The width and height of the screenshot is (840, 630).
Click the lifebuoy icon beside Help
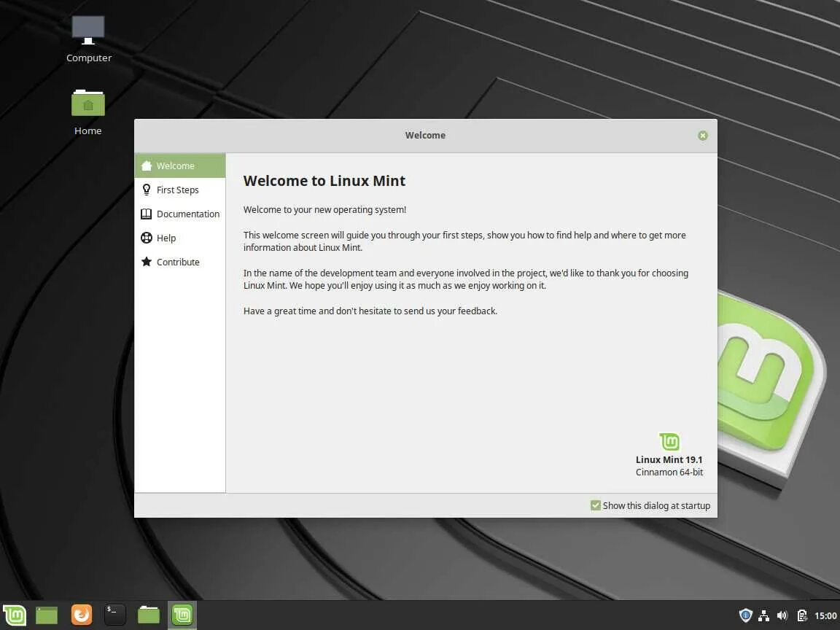point(147,238)
